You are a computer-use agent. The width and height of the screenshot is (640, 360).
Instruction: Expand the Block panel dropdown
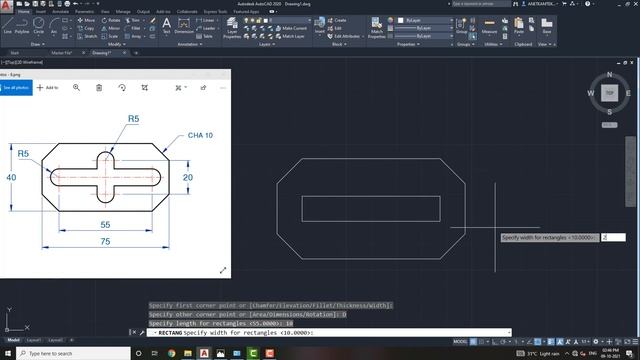339,44
